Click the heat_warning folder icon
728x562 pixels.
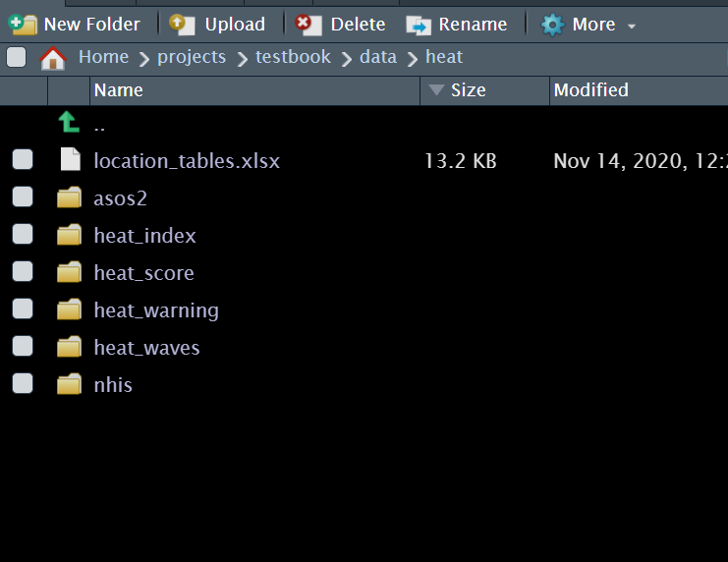(x=69, y=309)
